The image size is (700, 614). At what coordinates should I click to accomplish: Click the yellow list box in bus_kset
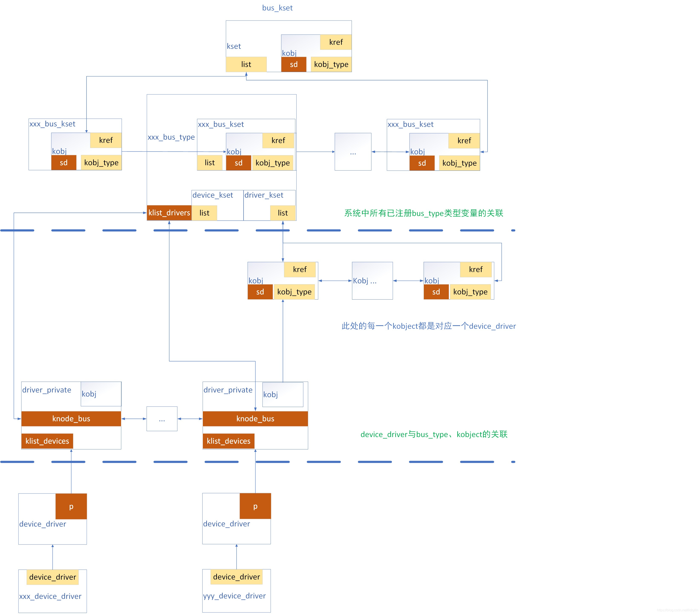click(x=246, y=64)
